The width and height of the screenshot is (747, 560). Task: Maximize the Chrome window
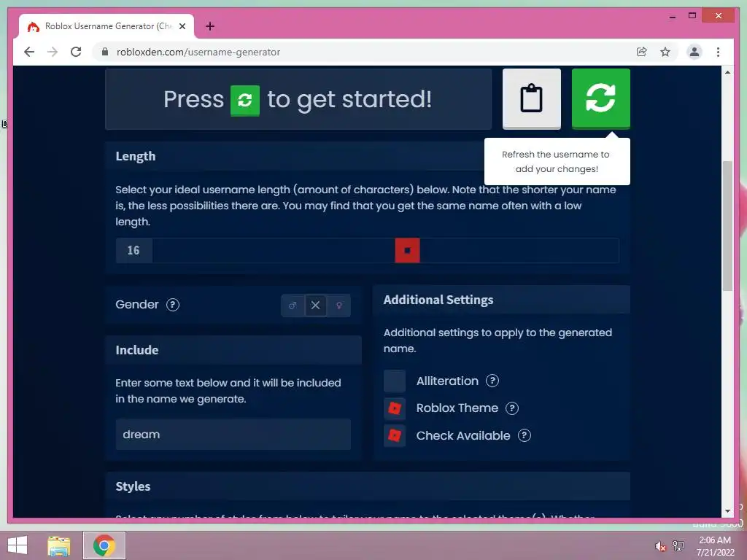pyautogui.click(x=692, y=16)
